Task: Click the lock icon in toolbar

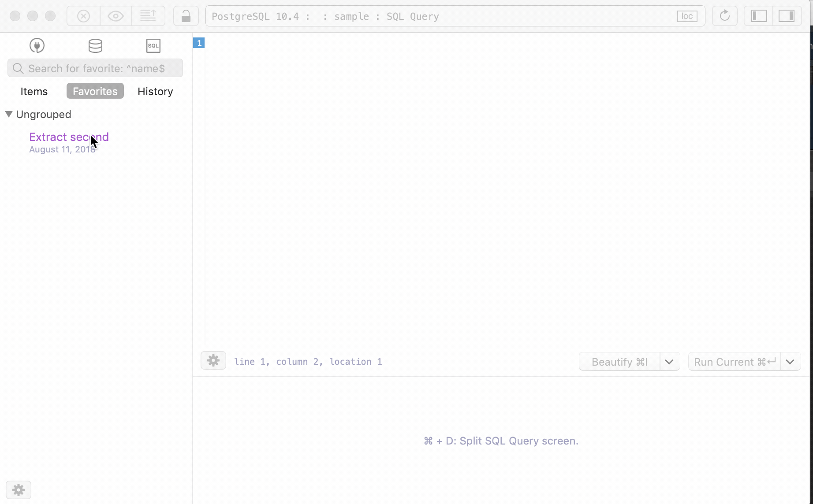Action: pos(186,16)
